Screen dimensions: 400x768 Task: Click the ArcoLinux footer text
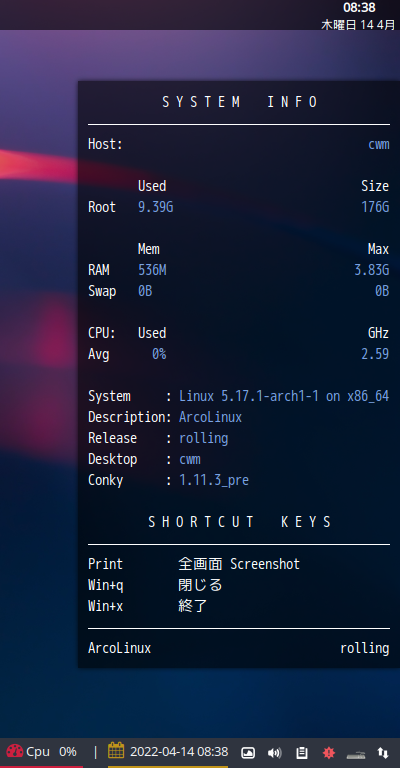pyautogui.click(x=119, y=648)
